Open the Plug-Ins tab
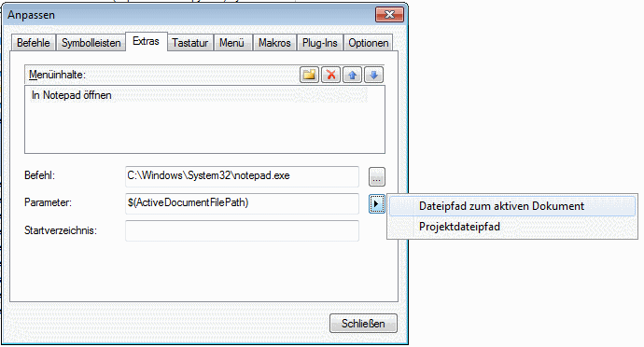Viewport: 644px width, 347px height. click(319, 43)
